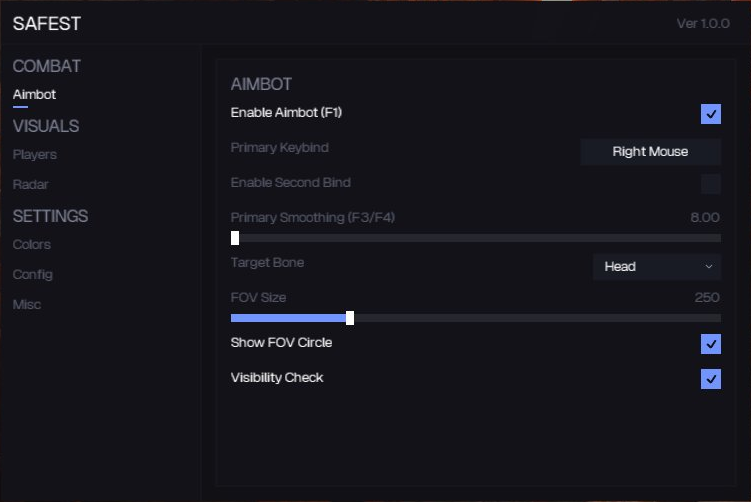Screen dimensions: 751x502
Task: Open the Aimbot section in sidebar
Action: click(x=34, y=94)
